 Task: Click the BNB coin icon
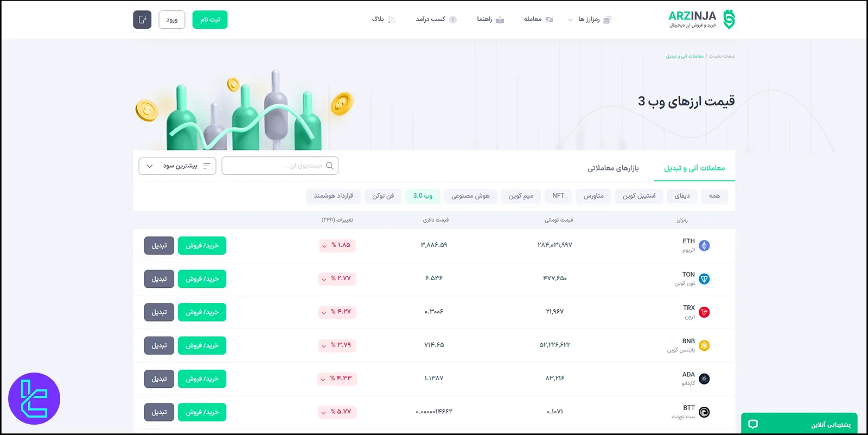coord(704,345)
